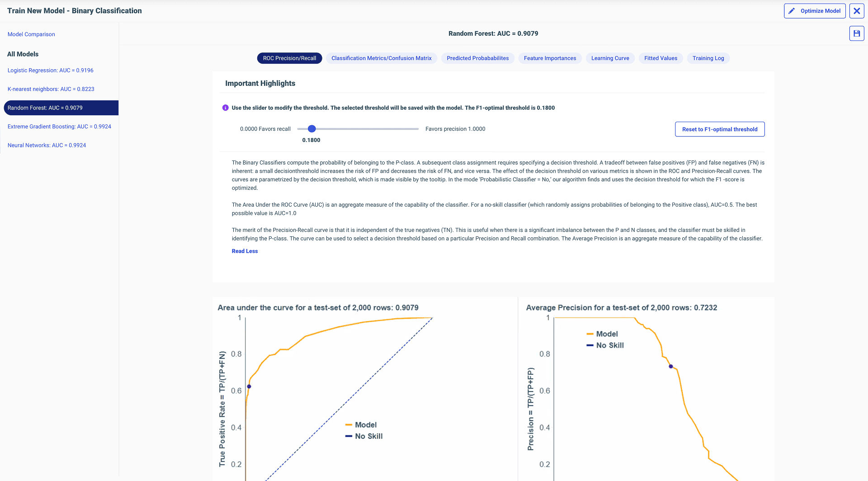Choose the Extreme Gradient Boosting model

(x=59, y=127)
